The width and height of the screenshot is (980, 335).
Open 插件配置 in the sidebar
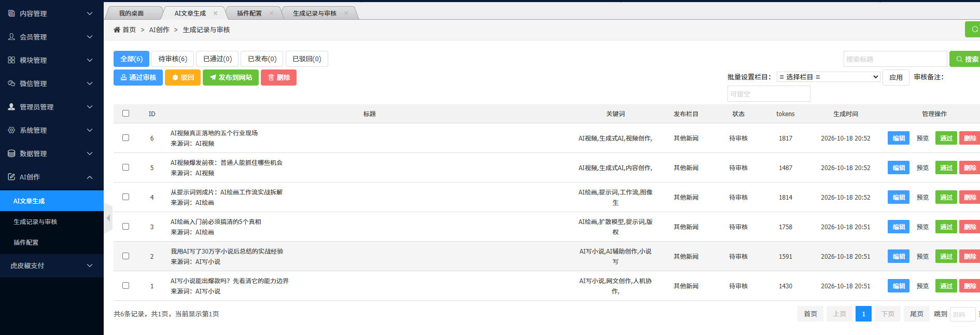52,242
